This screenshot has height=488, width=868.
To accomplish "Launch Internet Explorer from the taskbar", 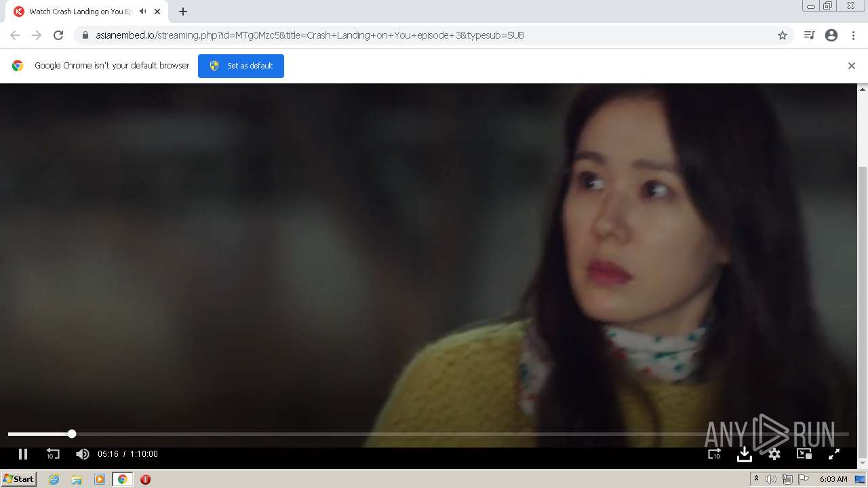I will (54, 479).
